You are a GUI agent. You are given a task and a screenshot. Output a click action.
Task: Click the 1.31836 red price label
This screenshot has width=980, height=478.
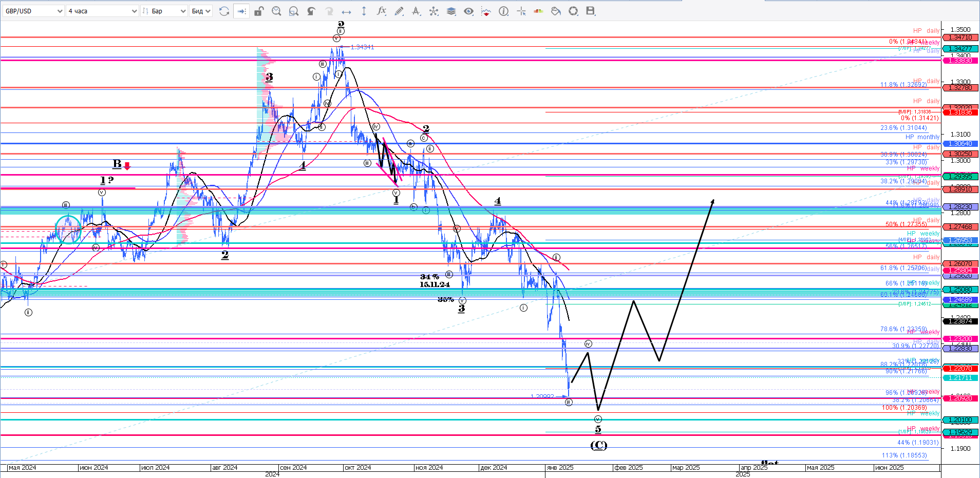tap(960, 112)
